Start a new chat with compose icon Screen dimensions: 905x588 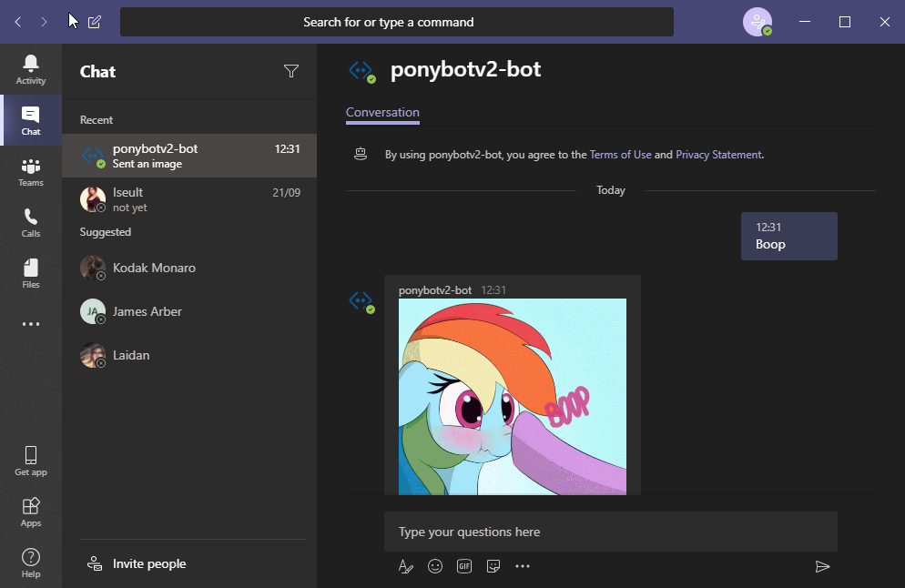95,22
